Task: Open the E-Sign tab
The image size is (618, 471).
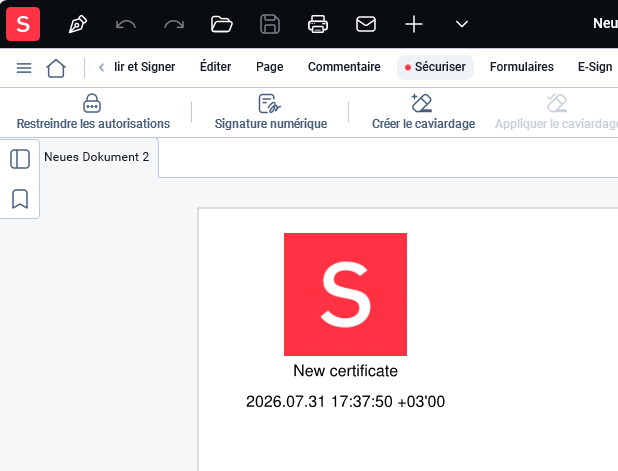Action: pos(595,67)
